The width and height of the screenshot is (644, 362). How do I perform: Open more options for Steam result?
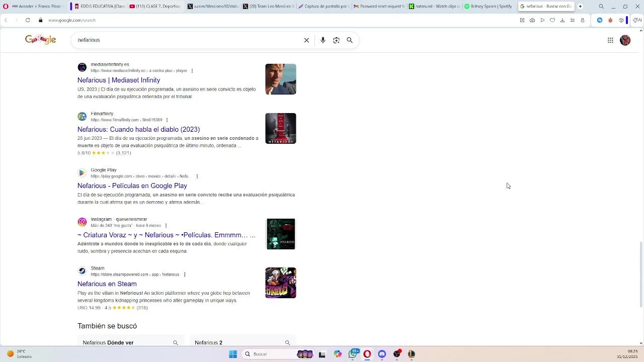(185, 275)
